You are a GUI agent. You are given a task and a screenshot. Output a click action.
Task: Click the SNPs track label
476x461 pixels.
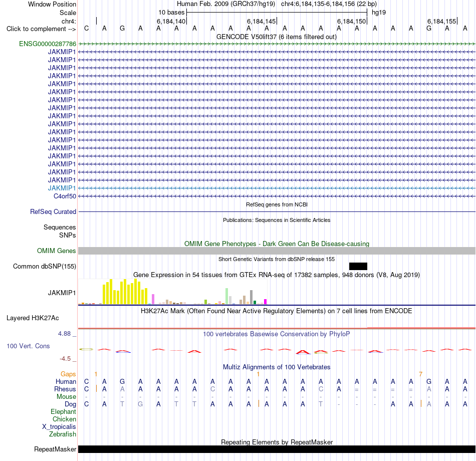68,235
